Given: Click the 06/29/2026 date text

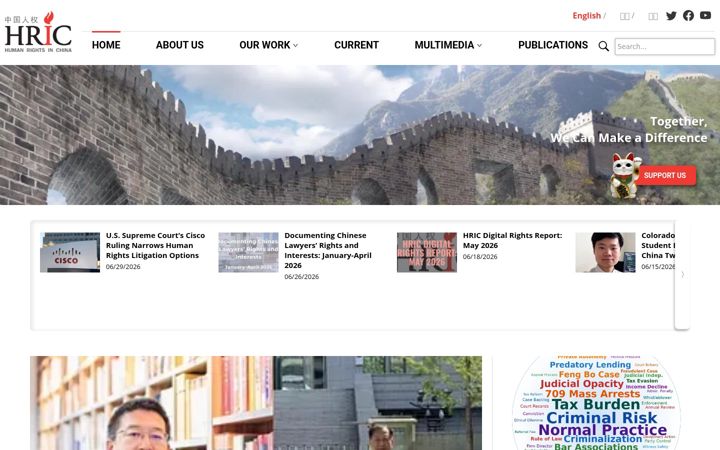Looking at the screenshot, I should 123,267.
